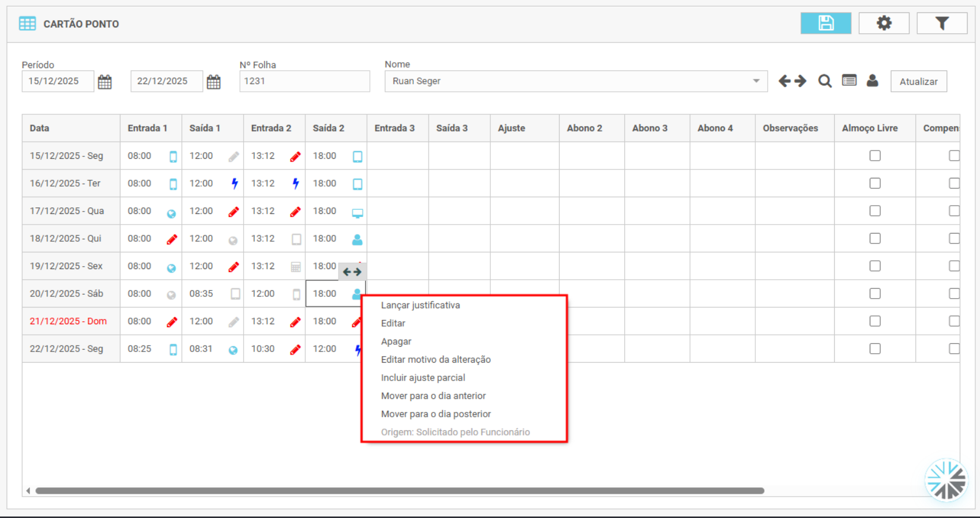This screenshot has height=518, width=980.
Task: Select 'Lançar justificativa' from context menu
Action: point(420,305)
